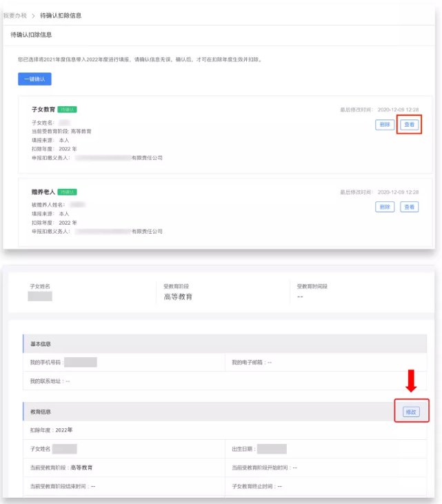Click the red downward arrow icon

(x=411, y=383)
